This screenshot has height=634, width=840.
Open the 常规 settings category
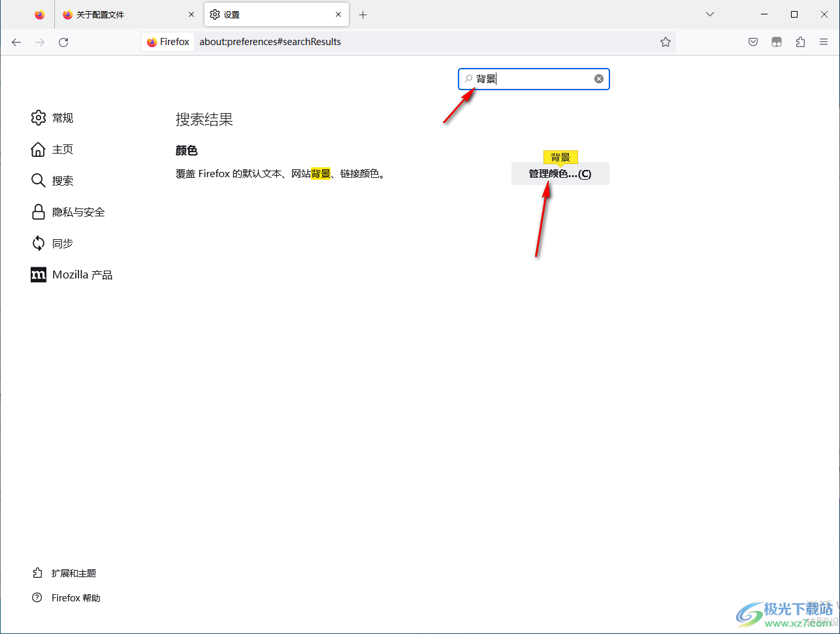coord(52,118)
